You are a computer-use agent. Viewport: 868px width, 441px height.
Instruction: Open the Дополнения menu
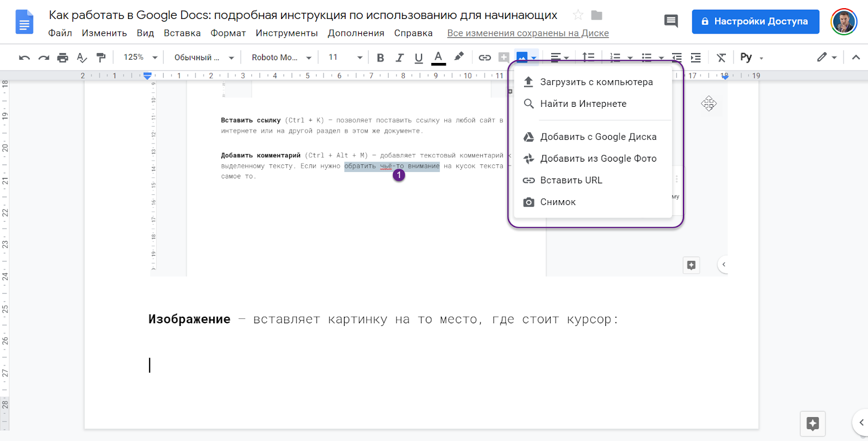[x=356, y=33]
